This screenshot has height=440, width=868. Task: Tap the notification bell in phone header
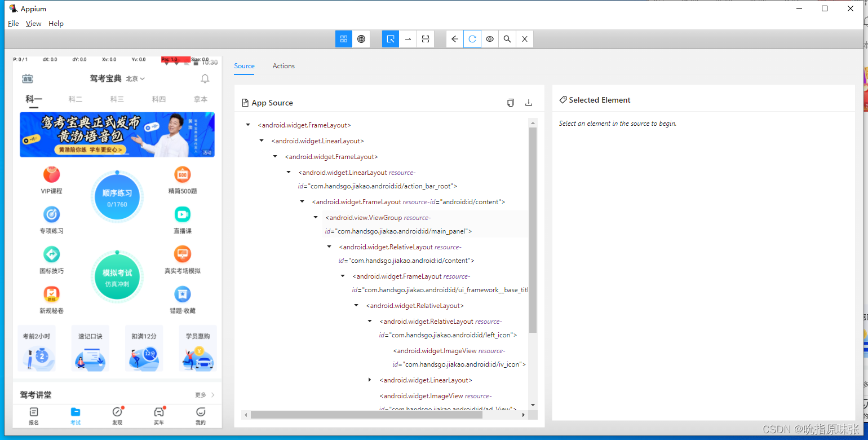(x=205, y=78)
